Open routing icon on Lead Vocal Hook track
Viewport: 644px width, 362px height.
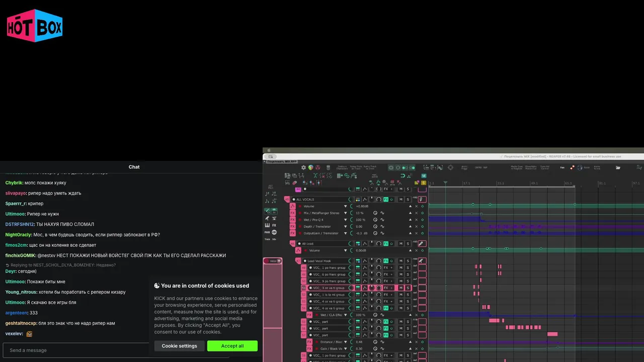358,261
